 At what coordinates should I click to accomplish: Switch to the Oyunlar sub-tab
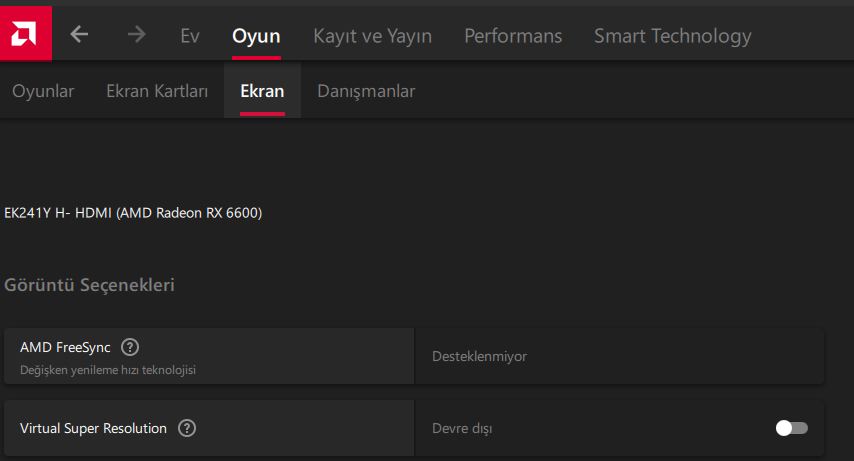[43, 91]
